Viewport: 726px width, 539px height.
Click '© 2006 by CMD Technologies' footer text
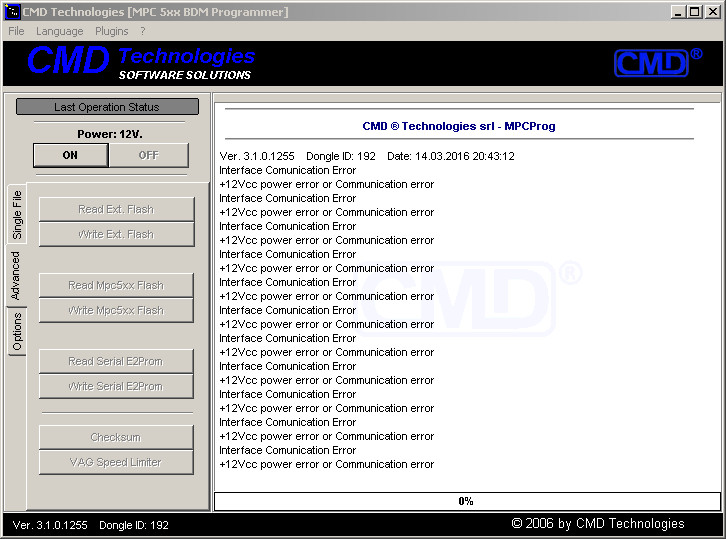(598, 523)
